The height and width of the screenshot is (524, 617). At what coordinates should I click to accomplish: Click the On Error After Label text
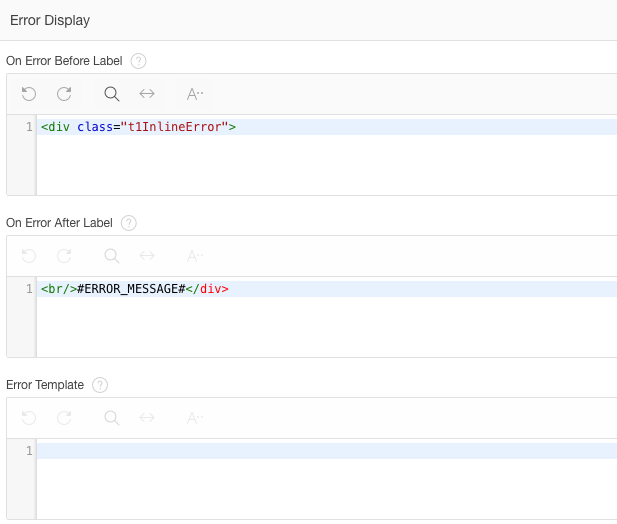59,223
